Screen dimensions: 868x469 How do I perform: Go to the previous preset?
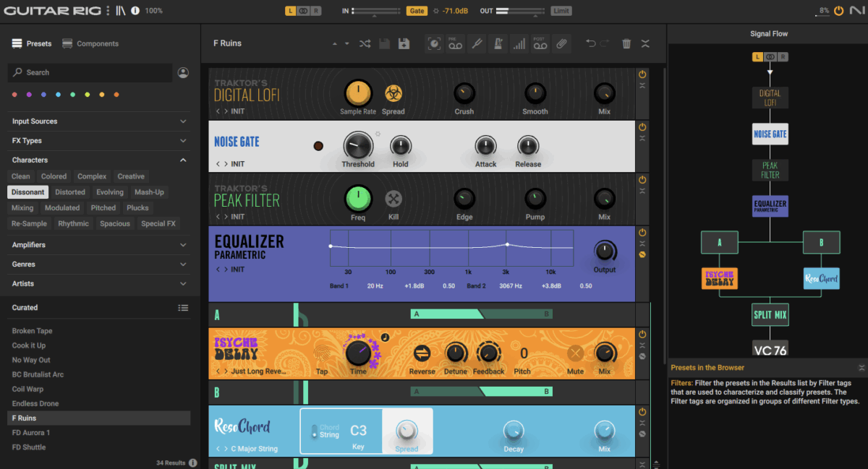click(x=334, y=43)
